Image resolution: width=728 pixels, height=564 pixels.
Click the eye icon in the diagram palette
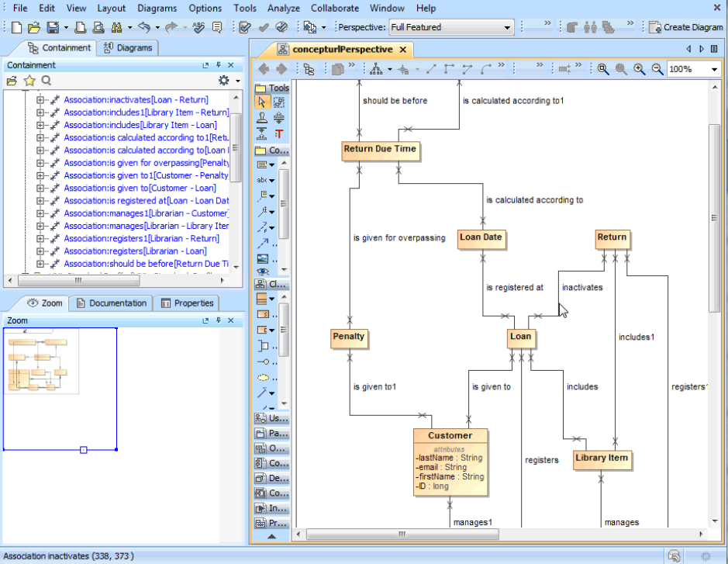262,272
